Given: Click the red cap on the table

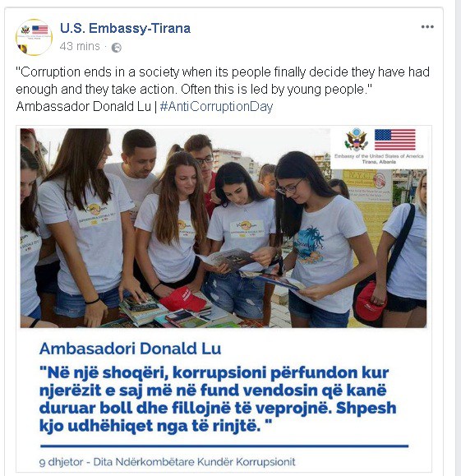Looking at the screenshot, I should 182,299.
